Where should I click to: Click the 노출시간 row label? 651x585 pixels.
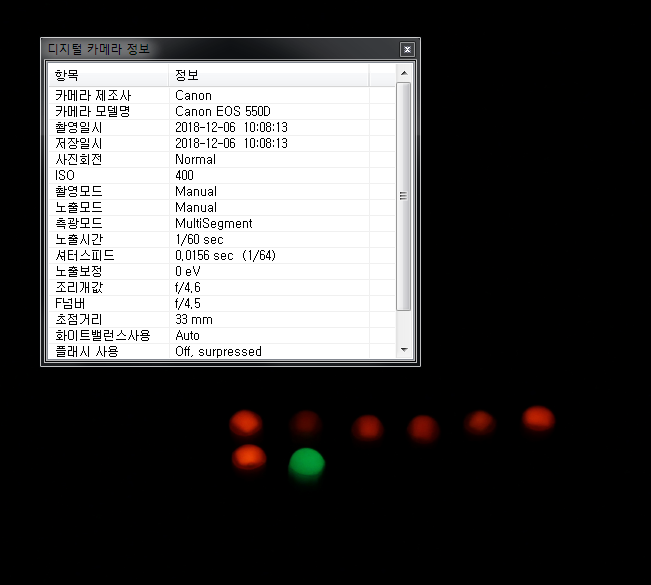(x=78, y=240)
